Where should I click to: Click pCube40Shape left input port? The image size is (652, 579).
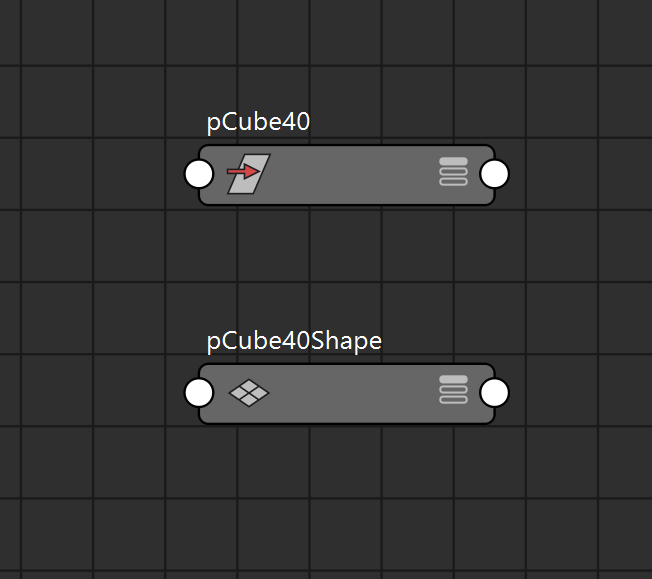[199, 393]
